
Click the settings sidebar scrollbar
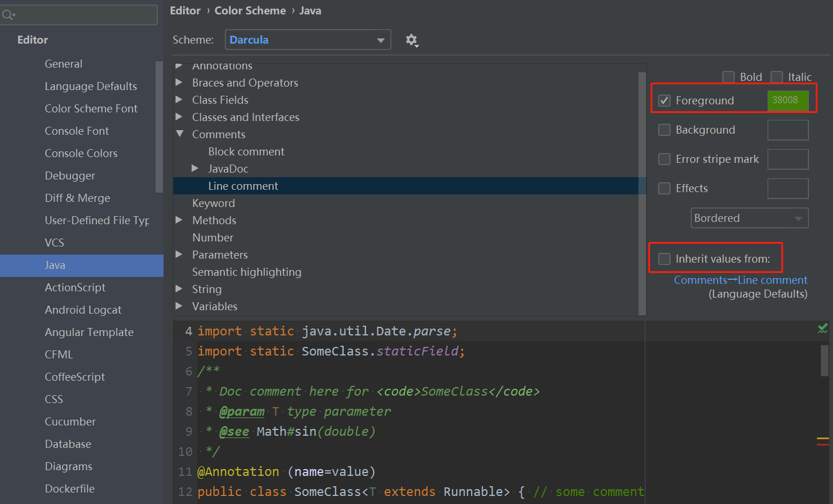click(x=159, y=127)
